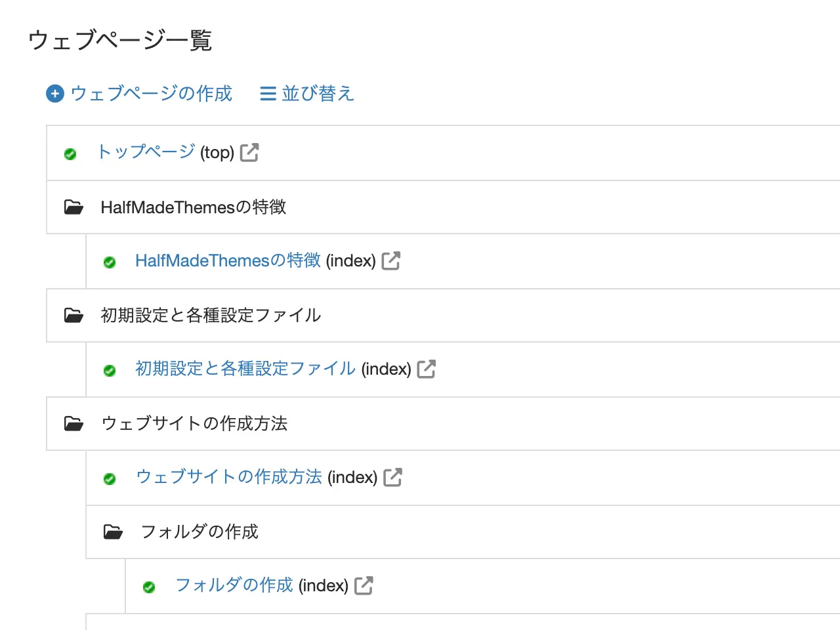The width and height of the screenshot is (840, 630).
Task: Collapse the 初期設定と各種設定ファイル folder icon
Action: [x=73, y=316]
